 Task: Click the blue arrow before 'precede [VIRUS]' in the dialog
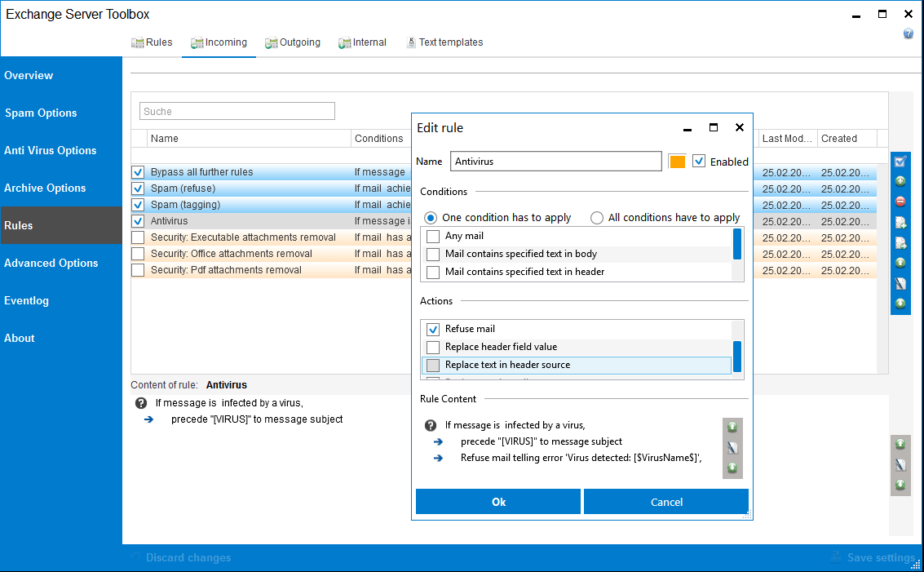[x=439, y=441]
